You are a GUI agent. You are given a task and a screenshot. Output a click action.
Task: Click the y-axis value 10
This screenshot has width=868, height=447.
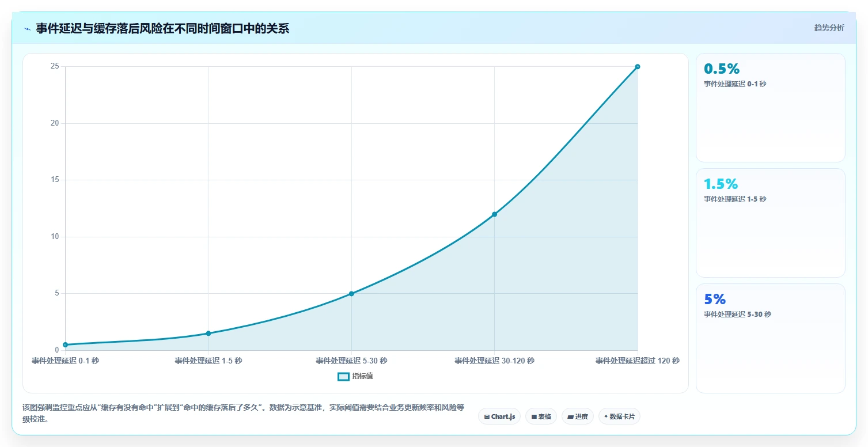pyautogui.click(x=55, y=237)
